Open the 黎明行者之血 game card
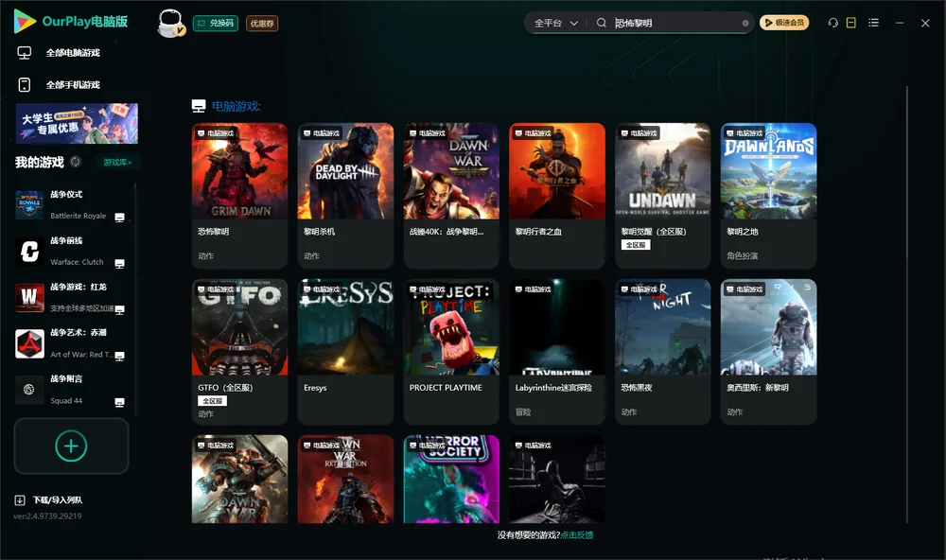Screen dimensions: 946x560 tap(557, 196)
